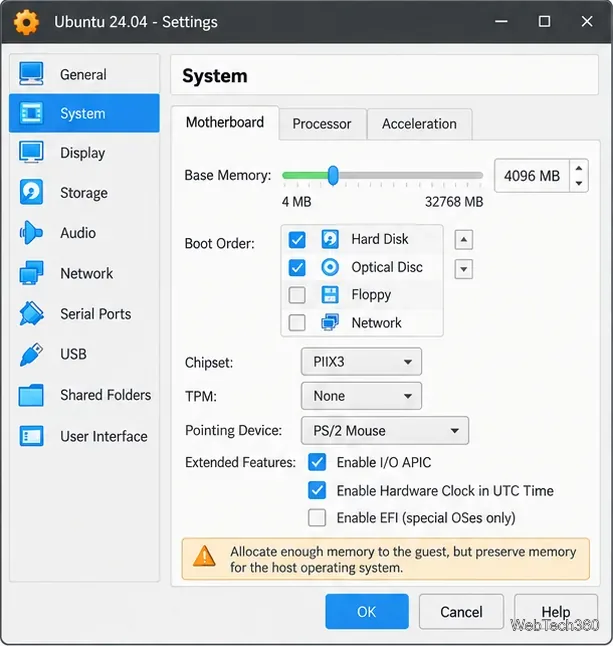Open the Display settings category
Viewport: 613px width, 646px height.
(84, 153)
